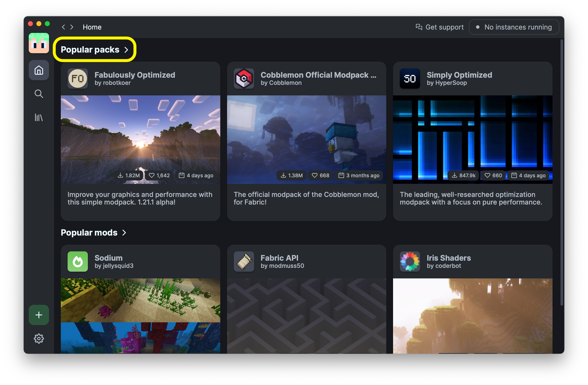Image resolution: width=588 pixels, height=385 pixels.
Task: Open Popular mods heading
Action: tap(89, 233)
